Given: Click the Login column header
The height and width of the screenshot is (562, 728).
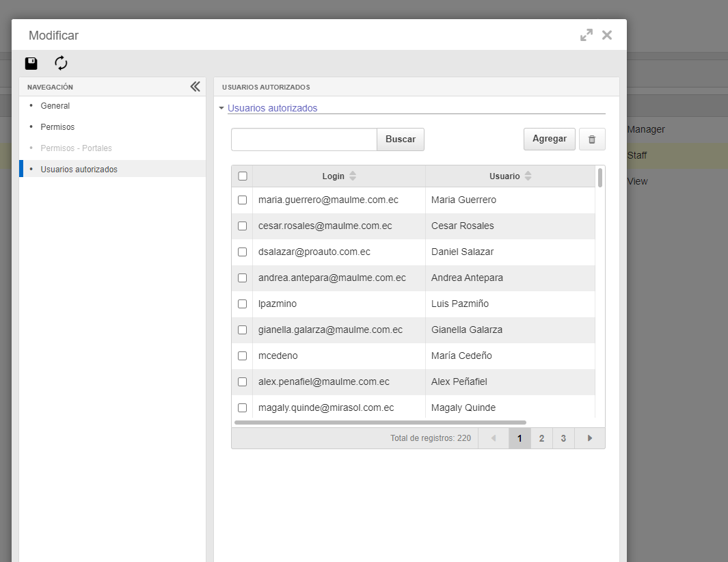Looking at the screenshot, I should pos(339,176).
